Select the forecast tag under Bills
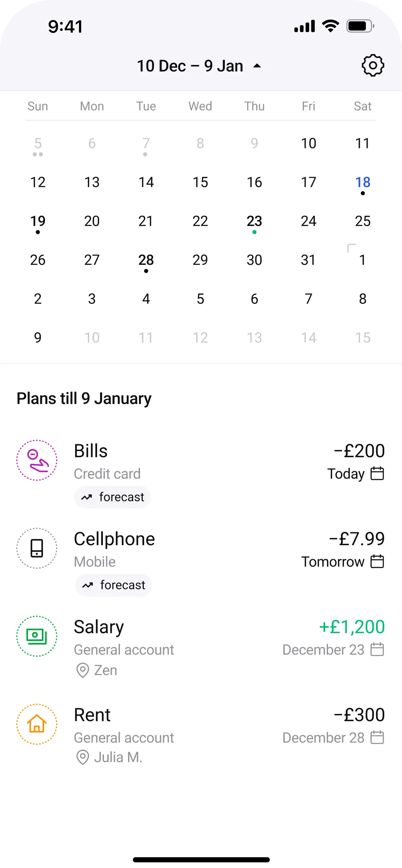This screenshot has width=402, height=868. point(113,497)
